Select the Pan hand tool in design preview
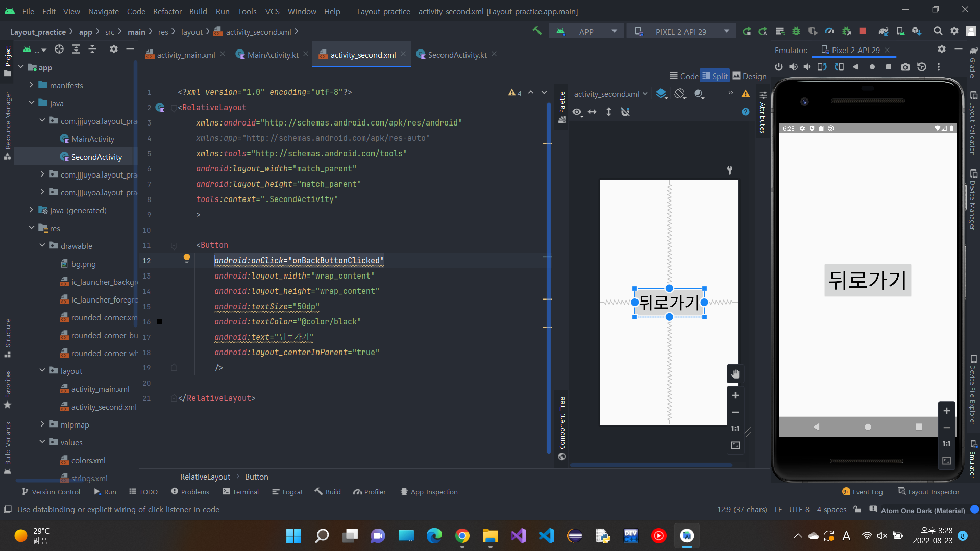The image size is (980, 551). tap(735, 374)
